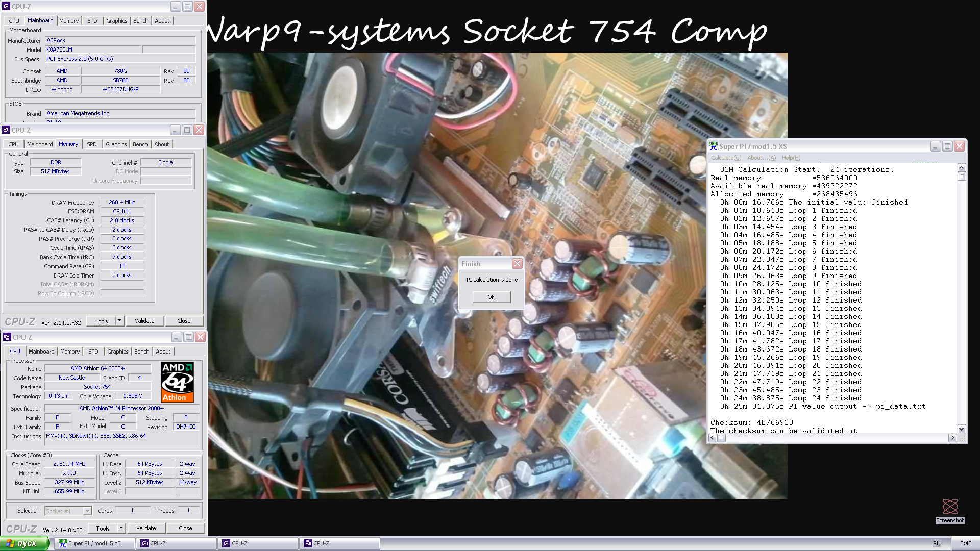This screenshot has width=980, height=551.
Task: Open Bench tab in middle Memory CPU-Z window
Action: [x=140, y=144]
